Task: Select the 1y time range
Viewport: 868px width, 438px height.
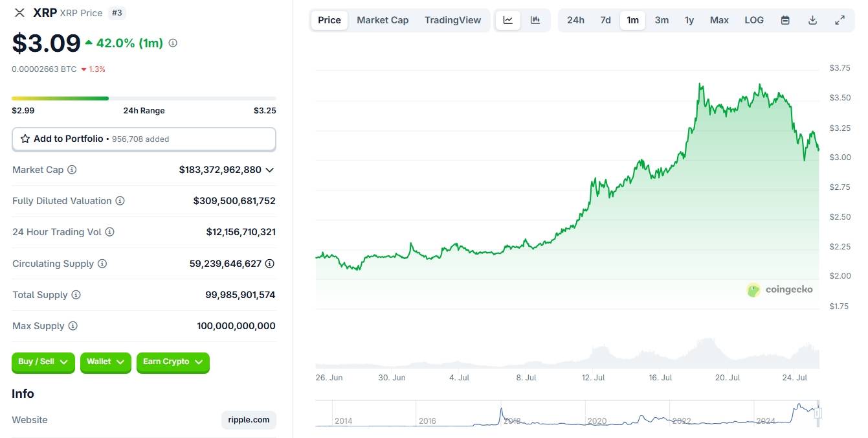Action: point(689,20)
